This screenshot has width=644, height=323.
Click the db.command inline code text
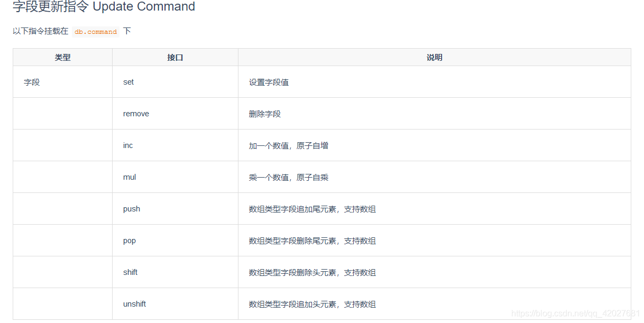(96, 32)
